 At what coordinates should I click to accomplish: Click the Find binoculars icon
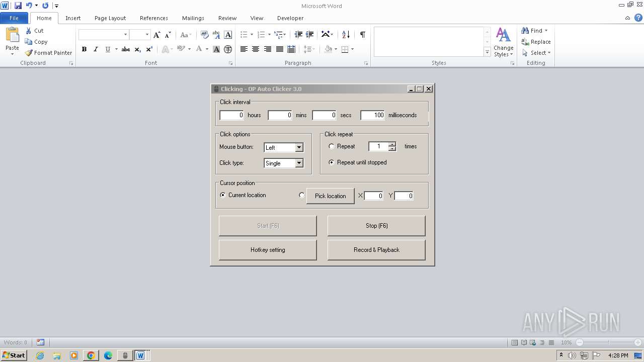525,31
